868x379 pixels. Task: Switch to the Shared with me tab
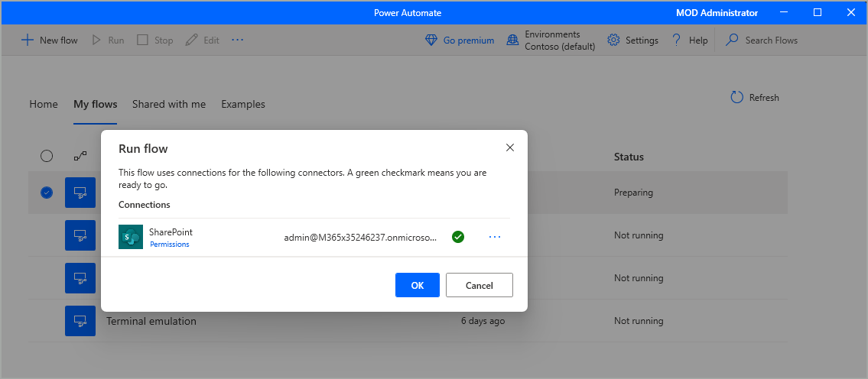[168, 104]
